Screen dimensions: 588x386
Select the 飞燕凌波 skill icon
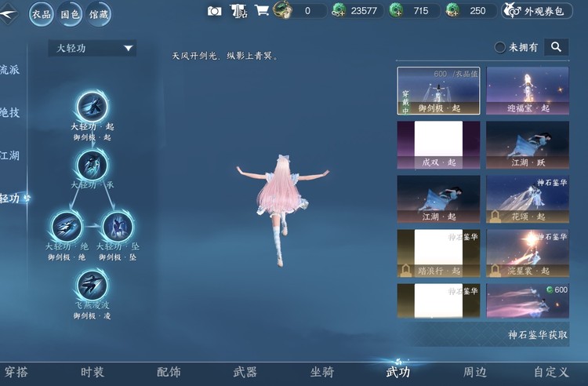coord(93,285)
